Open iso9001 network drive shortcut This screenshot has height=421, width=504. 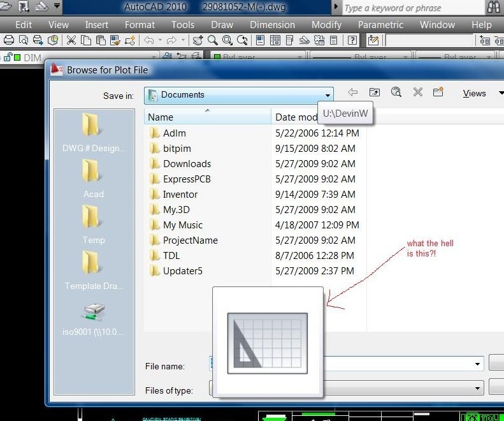94,320
